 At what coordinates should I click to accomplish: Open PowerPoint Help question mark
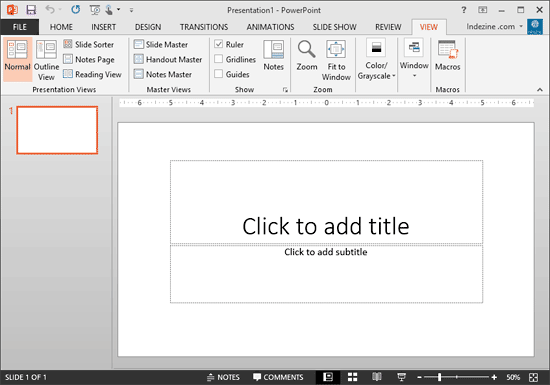click(x=464, y=10)
